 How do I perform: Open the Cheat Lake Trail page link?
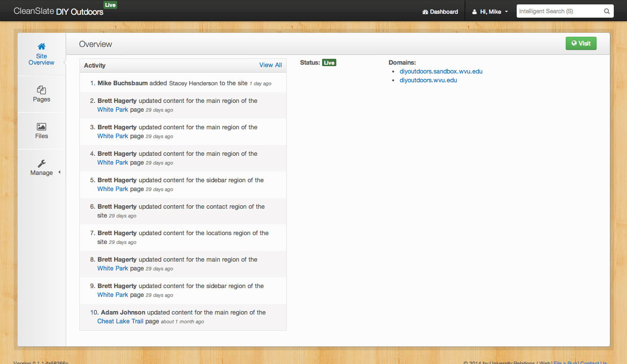pos(121,321)
